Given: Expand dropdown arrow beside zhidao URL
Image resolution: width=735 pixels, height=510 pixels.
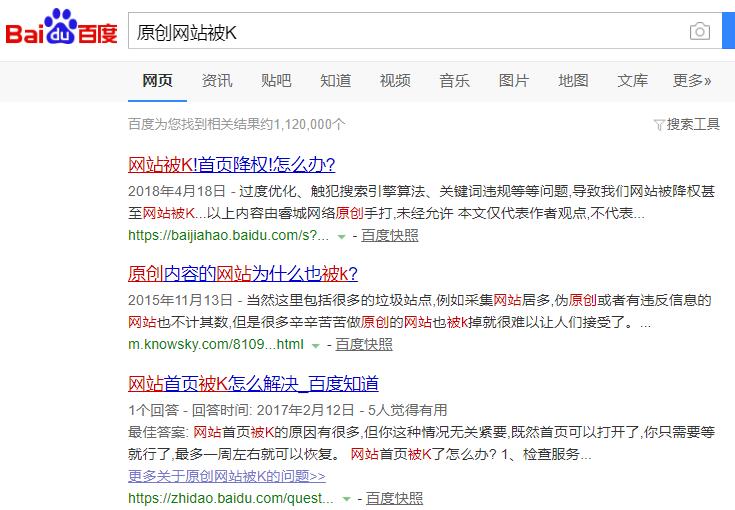Looking at the screenshot, I should coord(346,499).
